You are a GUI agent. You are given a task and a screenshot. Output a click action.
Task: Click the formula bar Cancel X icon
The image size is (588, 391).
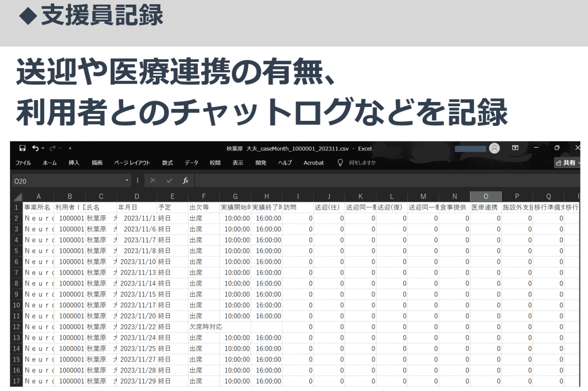click(x=153, y=181)
